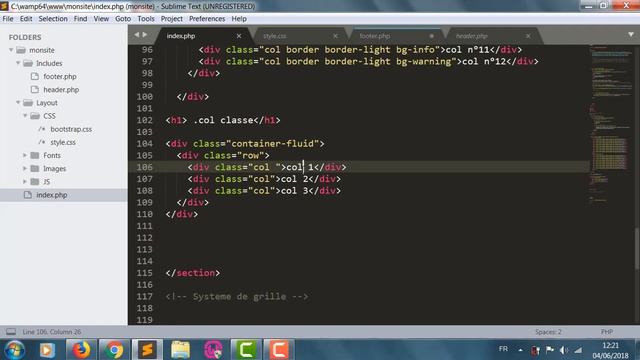
Task: Open bootstrap.css in the sidebar
Action: 71,129
